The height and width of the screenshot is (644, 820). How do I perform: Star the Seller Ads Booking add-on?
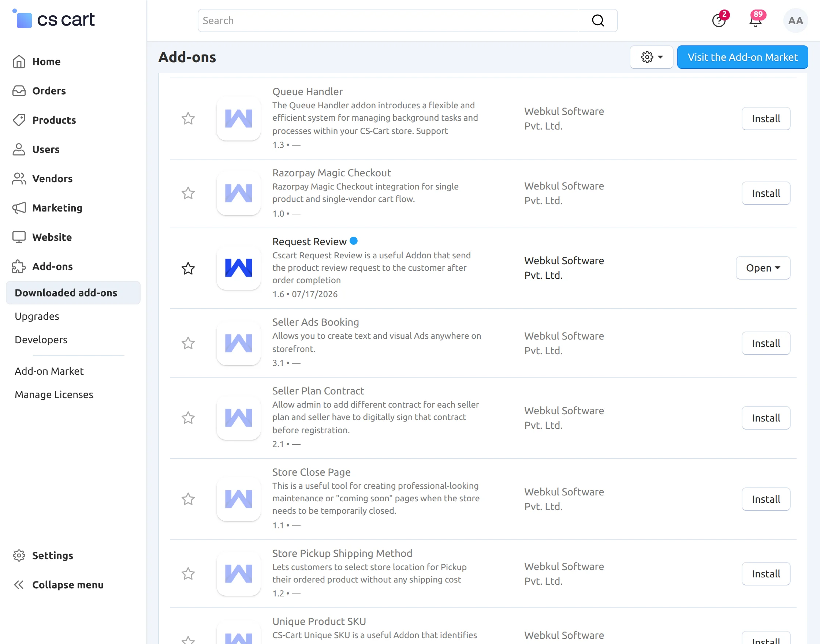click(x=188, y=343)
